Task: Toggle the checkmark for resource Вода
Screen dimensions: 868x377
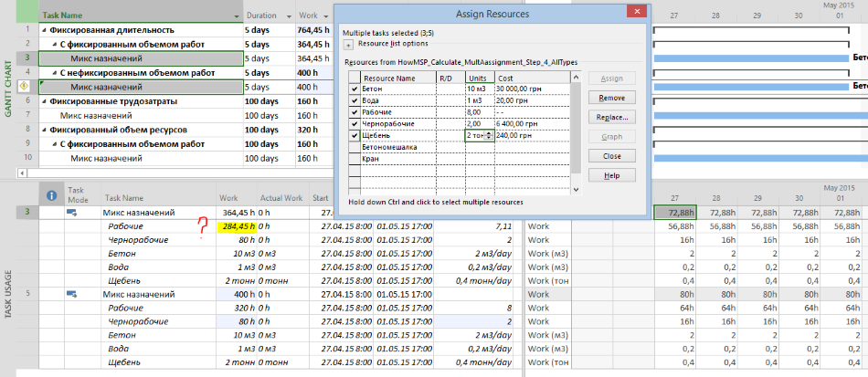Action: 355,100
